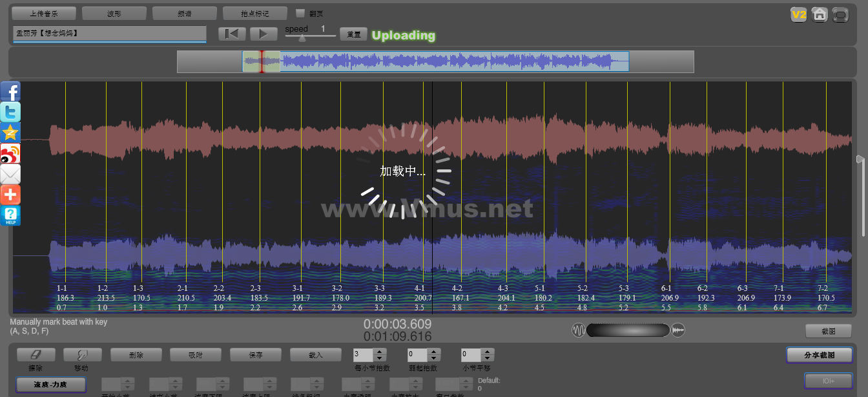Viewport: 868px width, 397px height.
Task: Toggle the 翻页 page-flip checkbox
Action: (300, 13)
